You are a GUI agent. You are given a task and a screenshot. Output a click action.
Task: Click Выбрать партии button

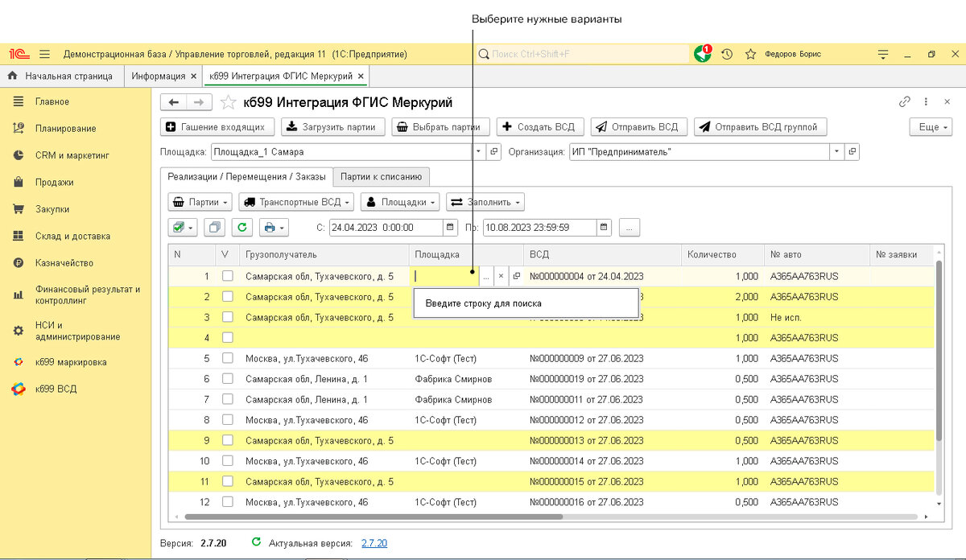coord(442,127)
